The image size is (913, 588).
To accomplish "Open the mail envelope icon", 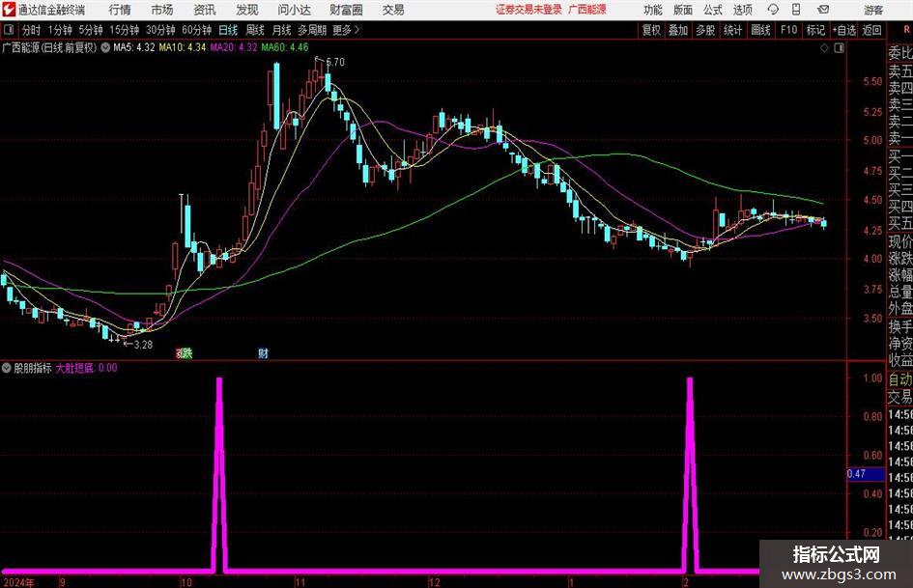I will [823, 10].
